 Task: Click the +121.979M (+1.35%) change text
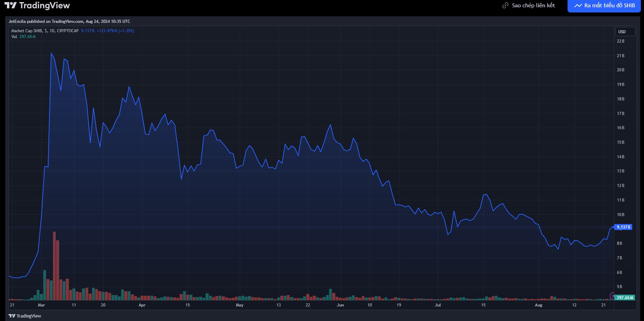[115, 31]
